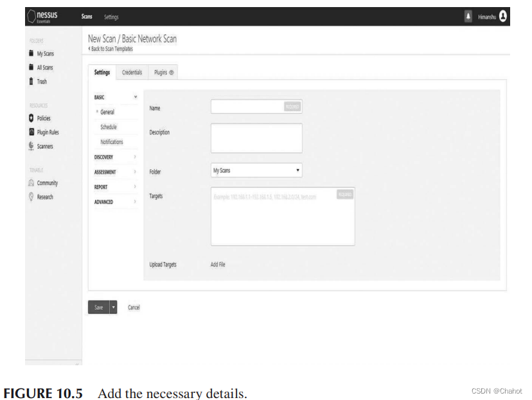
Task: Open Plugin Rules in sidebar
Action: coord(48,132)
